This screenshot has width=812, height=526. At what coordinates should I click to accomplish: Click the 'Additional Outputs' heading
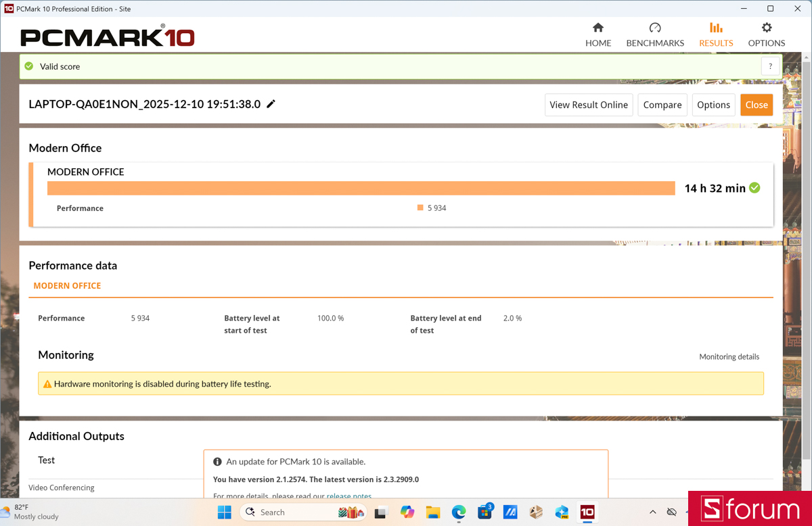click(x=76, y=436)
